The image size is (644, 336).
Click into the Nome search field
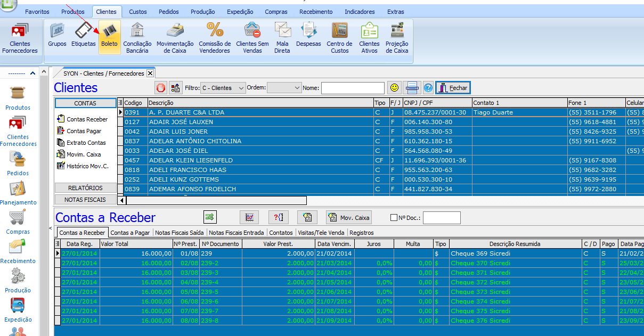[352, 88]
